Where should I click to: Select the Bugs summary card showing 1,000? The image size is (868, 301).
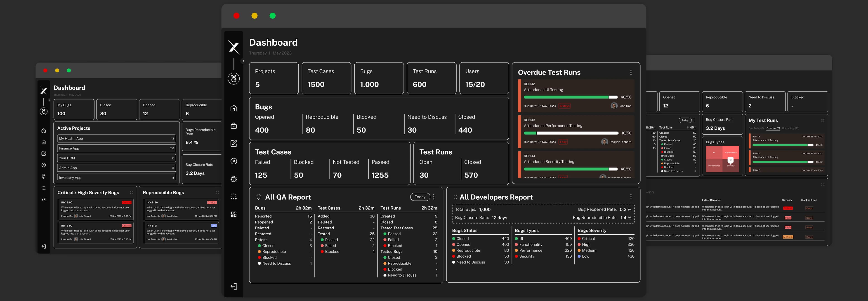379,78
